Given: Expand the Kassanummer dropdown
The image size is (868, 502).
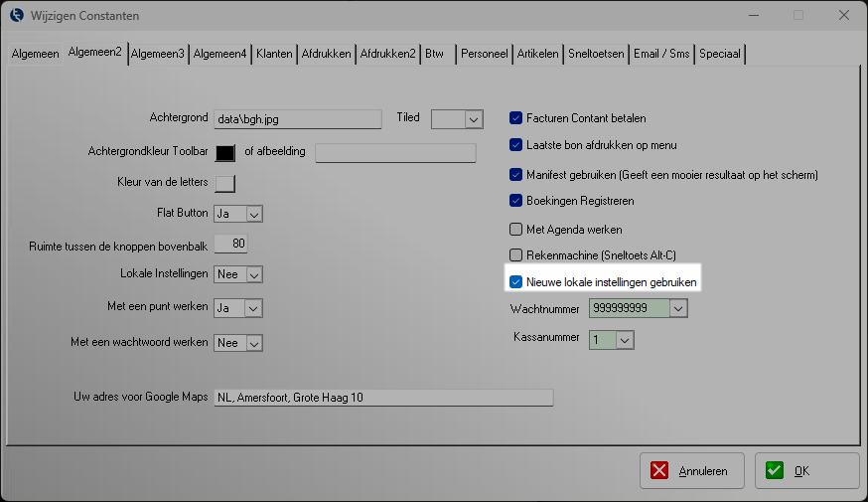Looking at the screenshot, I should [x=625, y=340].
